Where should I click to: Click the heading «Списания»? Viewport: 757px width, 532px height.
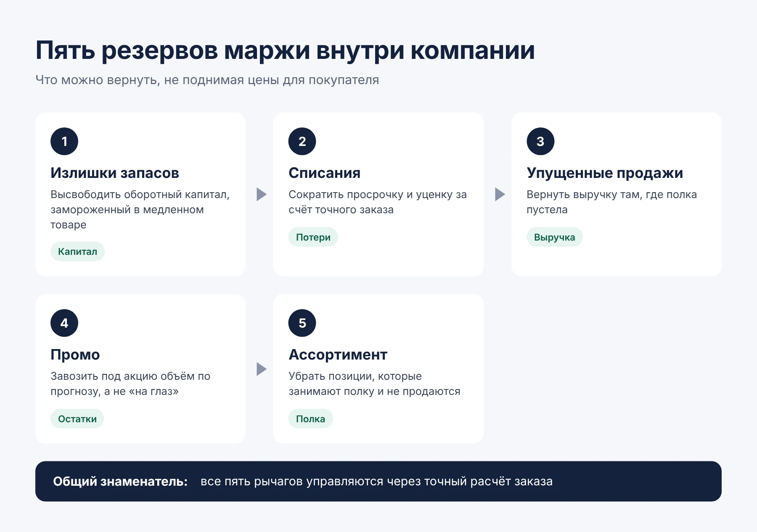click(x=324, y=173)
